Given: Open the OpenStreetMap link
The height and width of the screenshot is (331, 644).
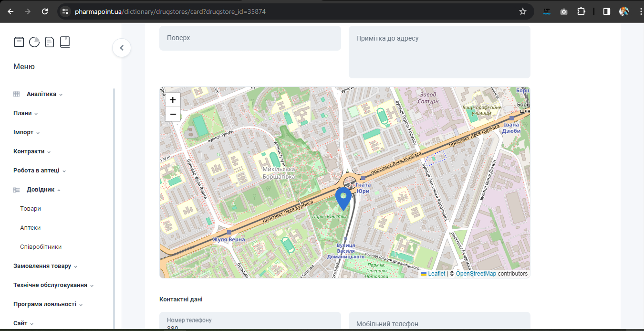Looking at the screenshot, I should [x=476, y=274].
